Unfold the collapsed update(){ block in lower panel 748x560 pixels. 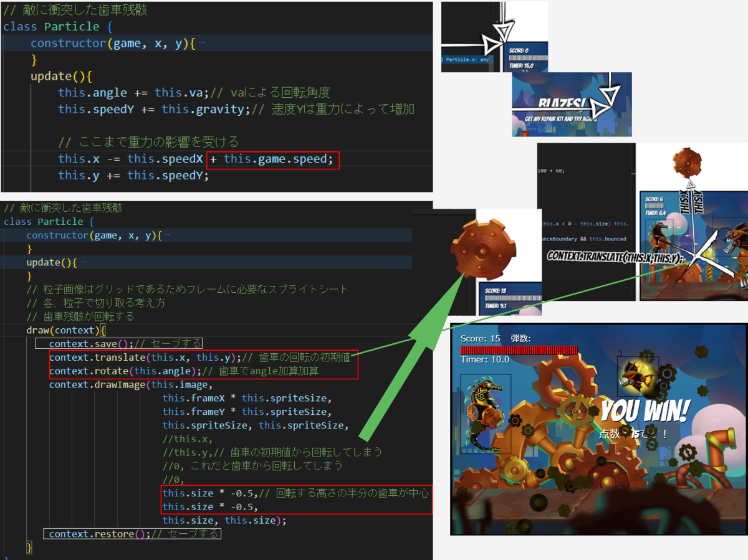click(83, 263)
